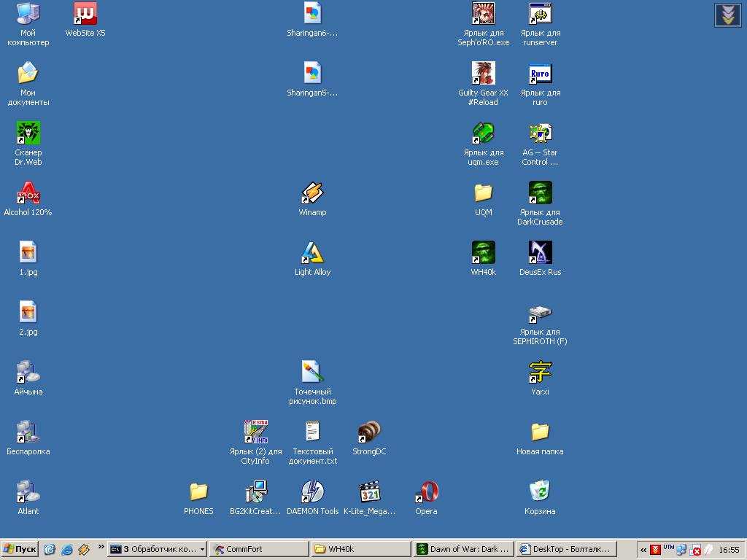
Task: Select the Alcohol 120% shortcut
Action: coord(28,193)
